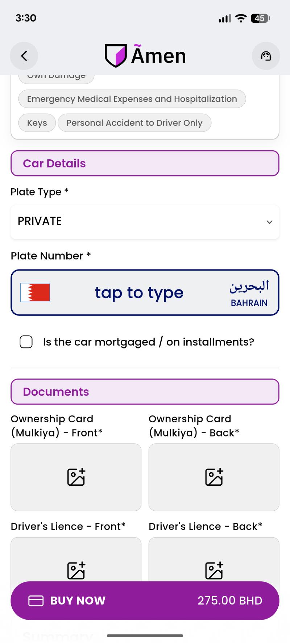Upload Ownership Card Mulkiya back image

click(x=214, y=477)
